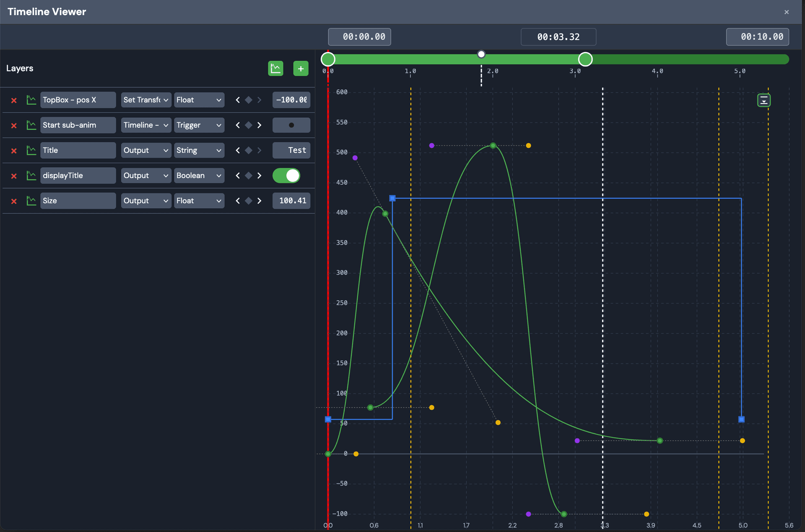Toggle the displayTitle boolean switch off
This screenshot has height=532, width=805.
pos(287,175)
